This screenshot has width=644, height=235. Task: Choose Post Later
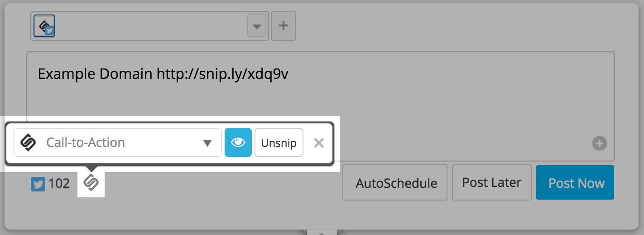click(492, 182)
